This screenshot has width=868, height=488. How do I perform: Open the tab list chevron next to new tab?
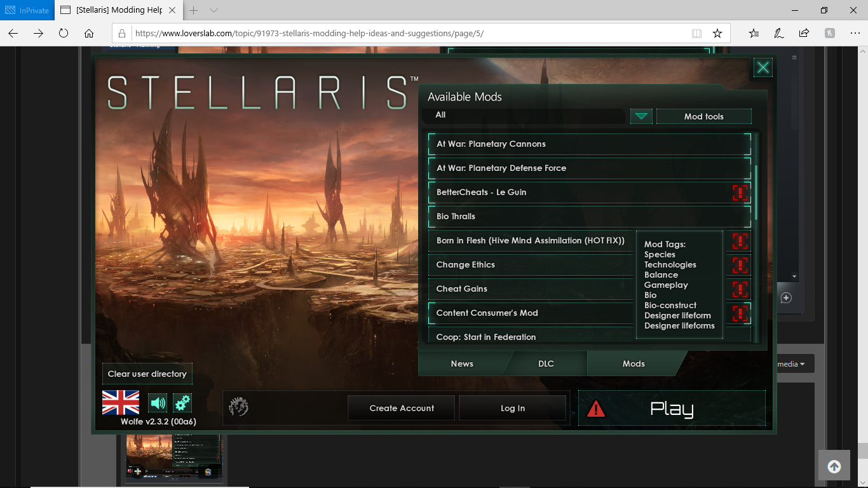214,10
